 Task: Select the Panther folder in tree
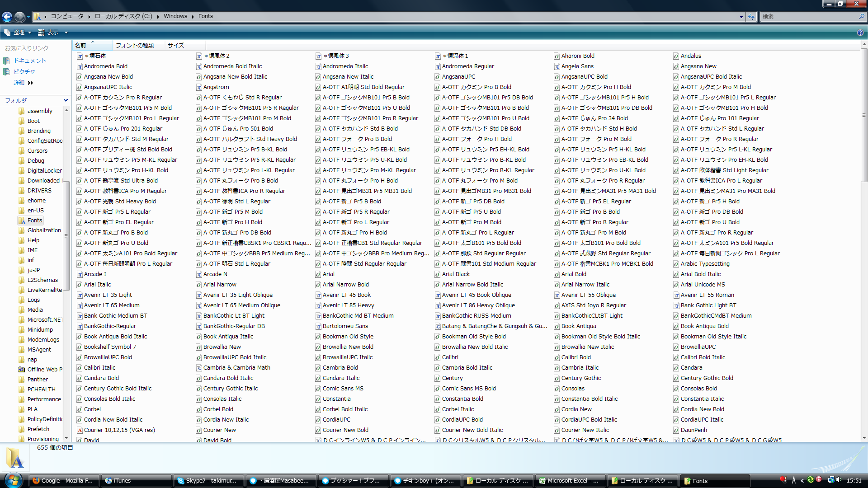tap(38, 379)
